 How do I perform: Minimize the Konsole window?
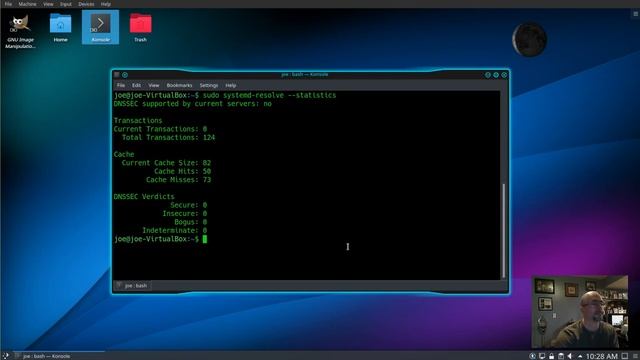pyautogui.click(x=488, y=75)
